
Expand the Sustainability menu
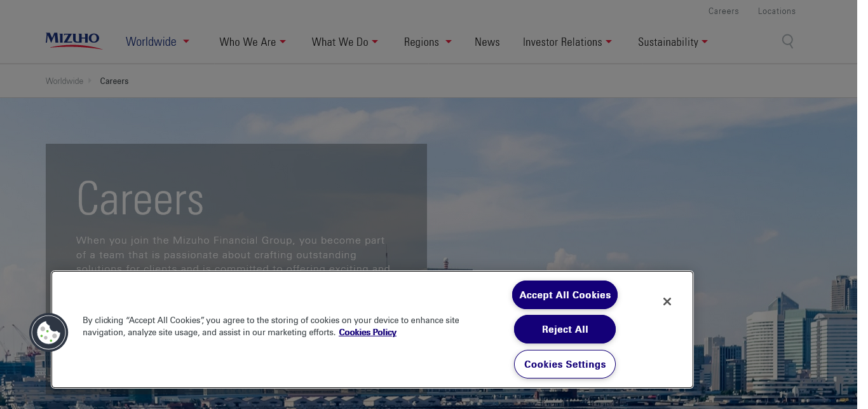point(672,42)
